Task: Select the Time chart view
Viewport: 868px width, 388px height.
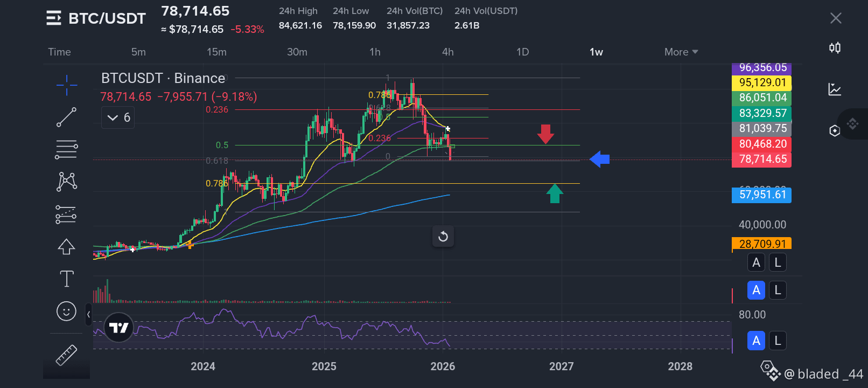Action: (59, 52)
